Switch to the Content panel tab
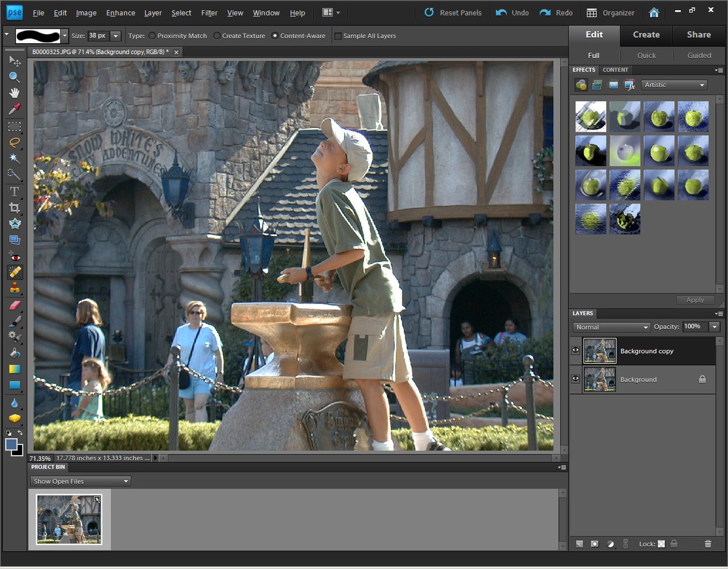 (615, 70)
